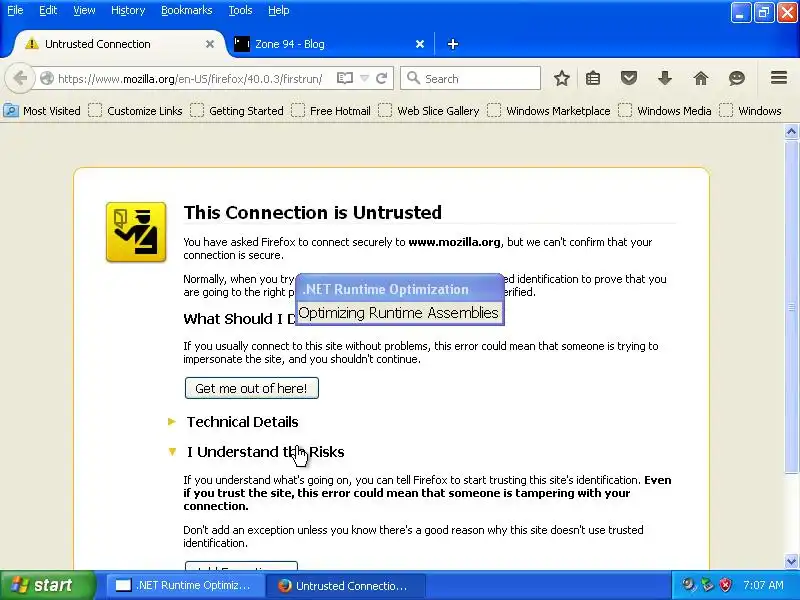Open the Bookmarks menu
This screenshot has height=600, width=800.
click(186, 10)
